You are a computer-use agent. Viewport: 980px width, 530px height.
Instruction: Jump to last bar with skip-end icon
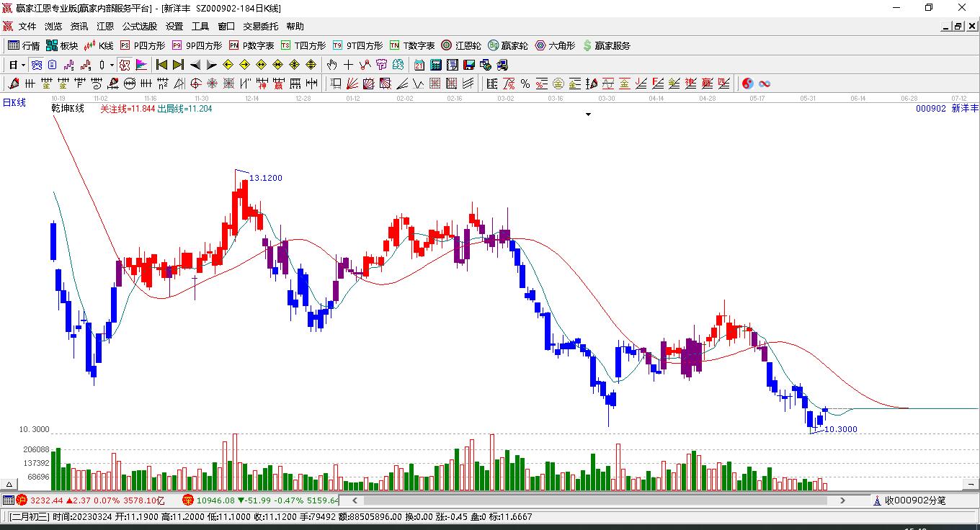178,65
